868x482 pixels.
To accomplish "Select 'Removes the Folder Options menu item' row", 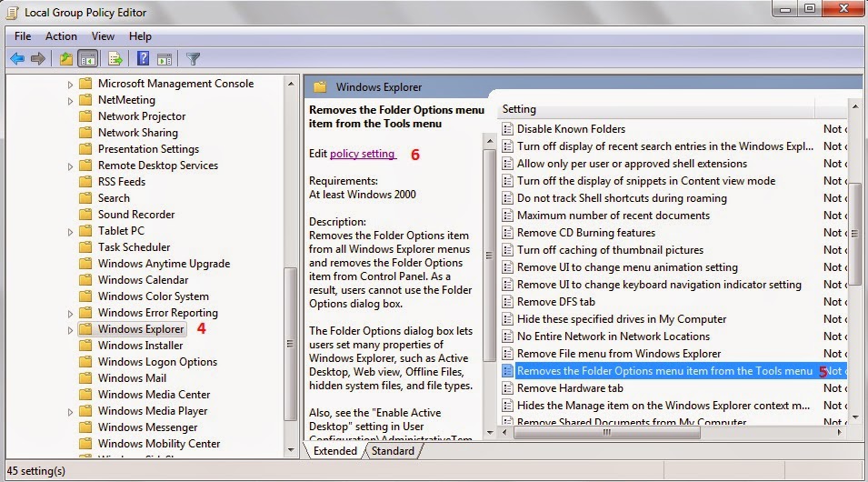I will coord(673,371).
